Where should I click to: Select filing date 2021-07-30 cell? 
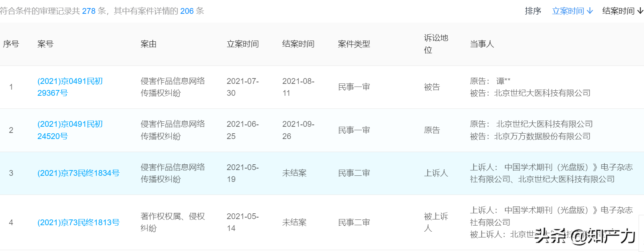[x=243, y=87]
